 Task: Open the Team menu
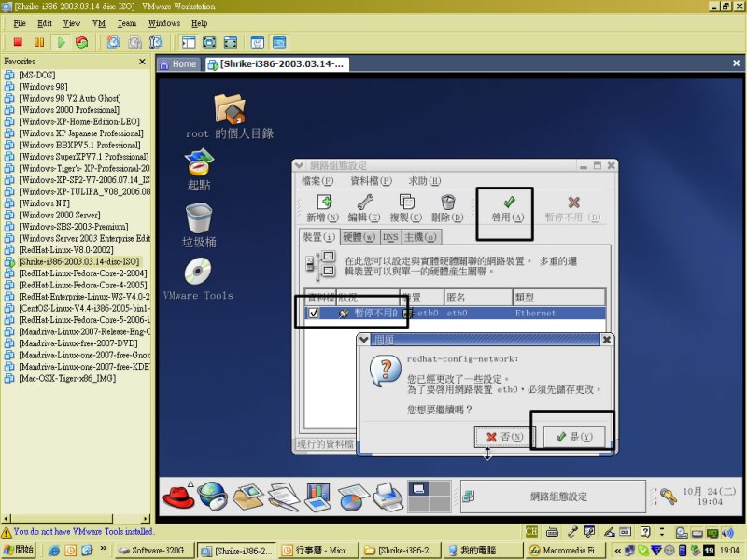coord(127,23)
